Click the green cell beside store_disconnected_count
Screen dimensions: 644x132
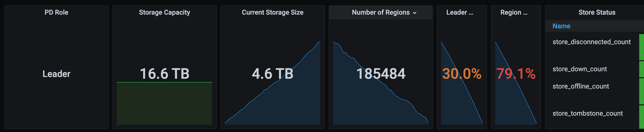(642, 47)
